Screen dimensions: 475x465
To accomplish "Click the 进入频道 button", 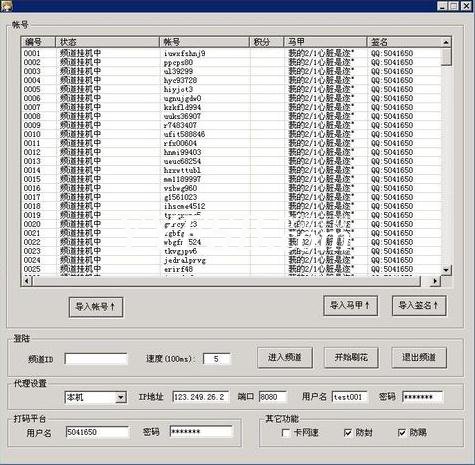I will (x=285, y=358).
